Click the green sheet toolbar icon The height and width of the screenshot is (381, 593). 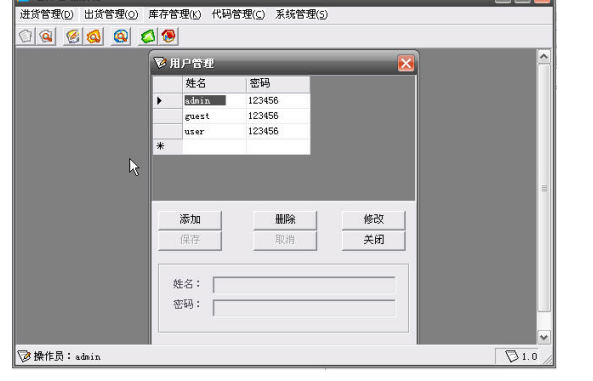coord(148,36)
